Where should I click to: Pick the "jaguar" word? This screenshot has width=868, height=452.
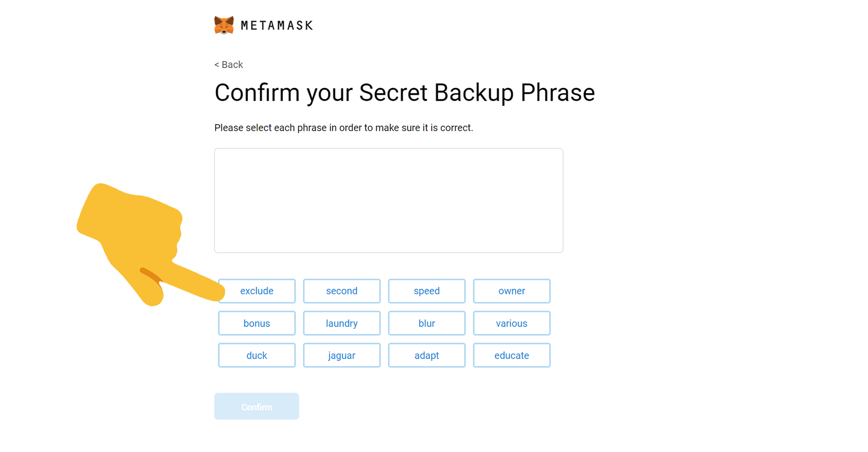(x=342, y=355)
